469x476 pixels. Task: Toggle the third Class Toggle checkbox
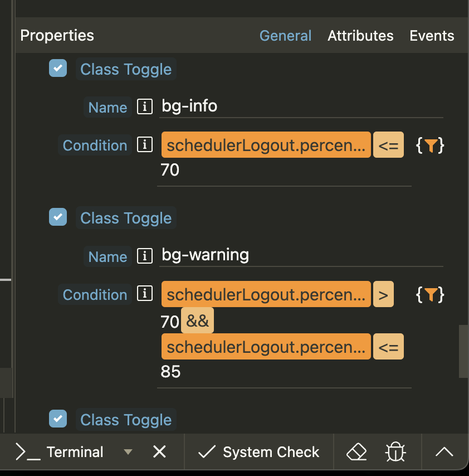pos(58,419)
